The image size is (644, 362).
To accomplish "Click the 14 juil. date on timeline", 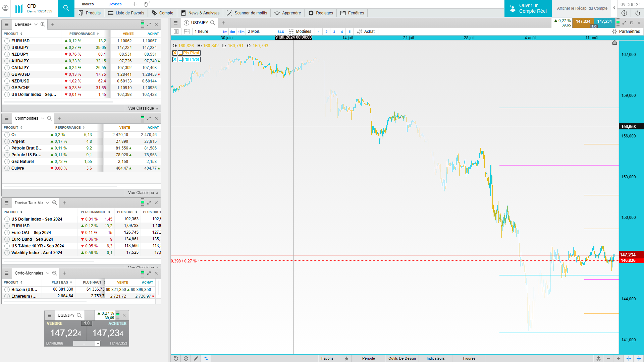I will click(x=348, y=38).
